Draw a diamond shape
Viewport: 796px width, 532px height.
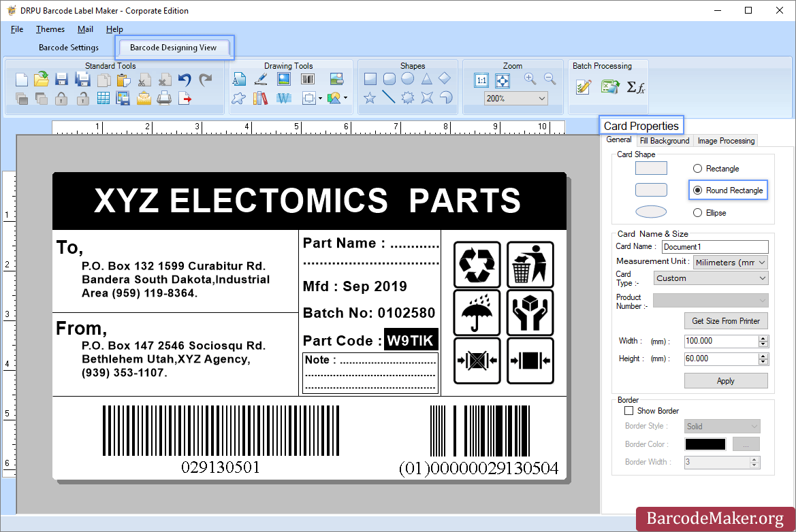(445, 78)
